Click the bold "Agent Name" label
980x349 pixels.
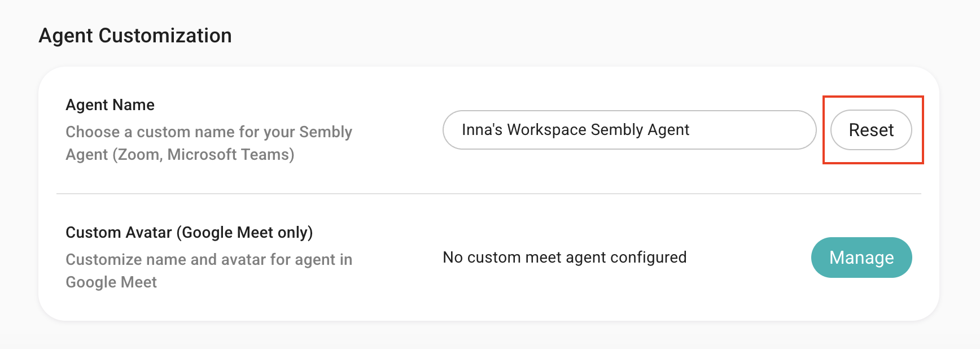tap(110, 105)
